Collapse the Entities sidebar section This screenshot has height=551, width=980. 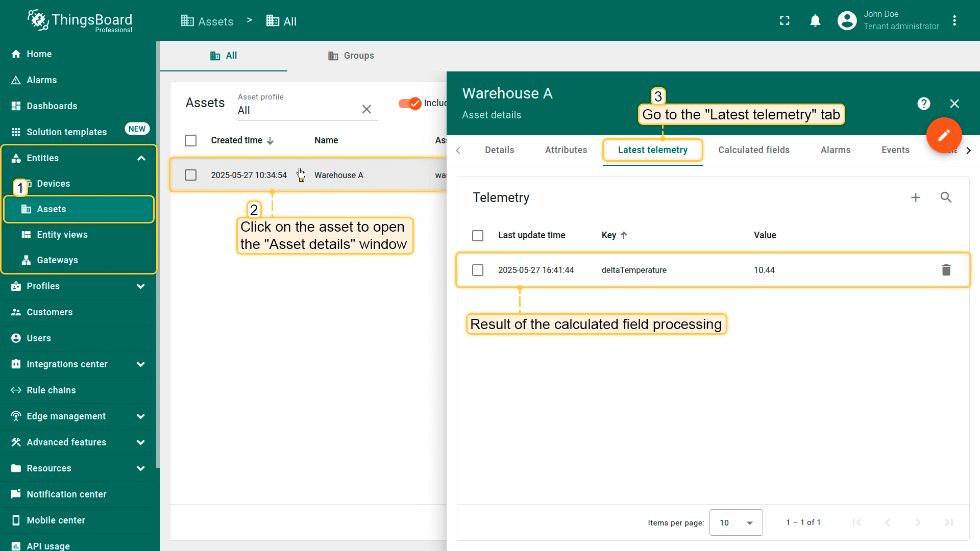[x=141, y=158]
